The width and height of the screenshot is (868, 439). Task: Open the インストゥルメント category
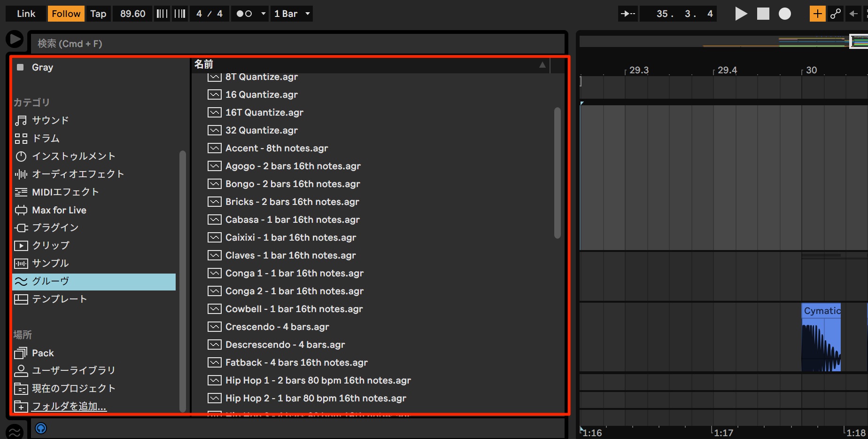73,156
